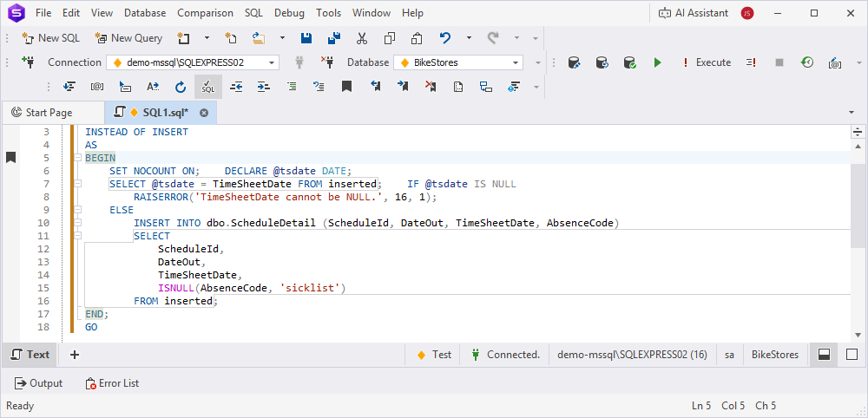Open the query history clock icon
Viewport: 868px width, 418px height.
point(807,62)
